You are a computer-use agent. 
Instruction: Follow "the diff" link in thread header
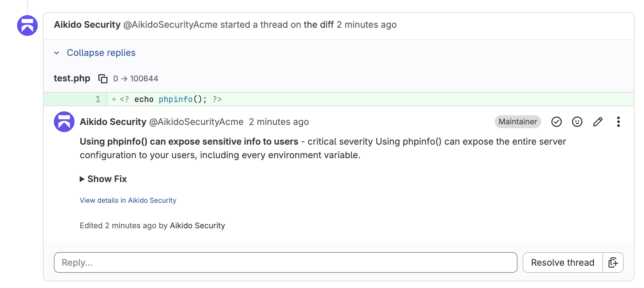[x=318, y=25]
